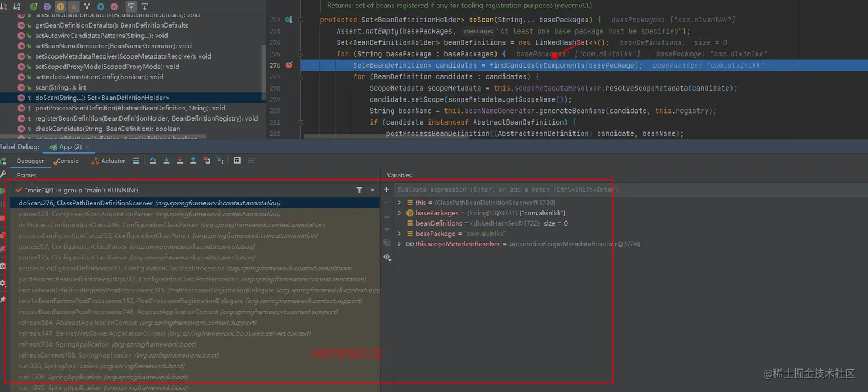Select frame parse:128, ComponentScanAnnotationParser
This screenshot has height=392, width=868.
click(195, 214)
